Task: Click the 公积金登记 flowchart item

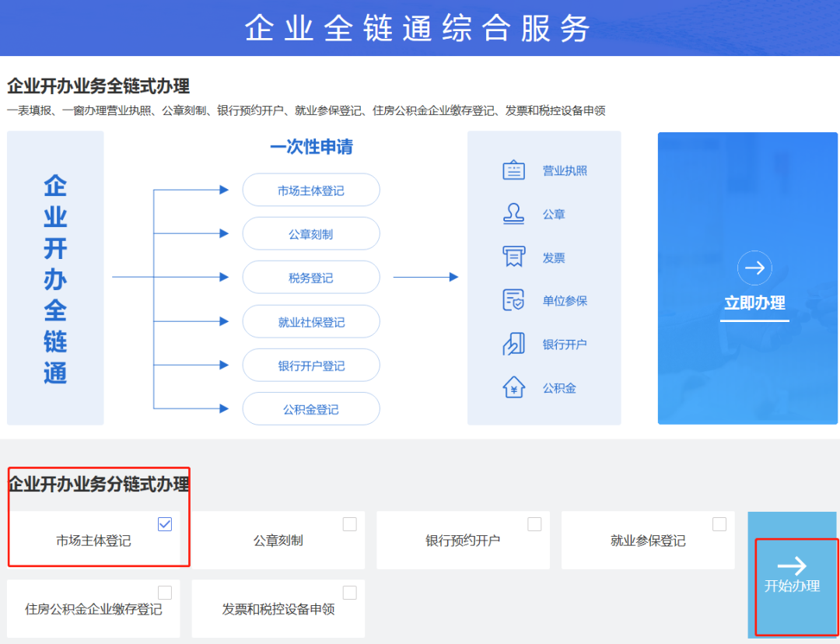Action: coord(311,409)
